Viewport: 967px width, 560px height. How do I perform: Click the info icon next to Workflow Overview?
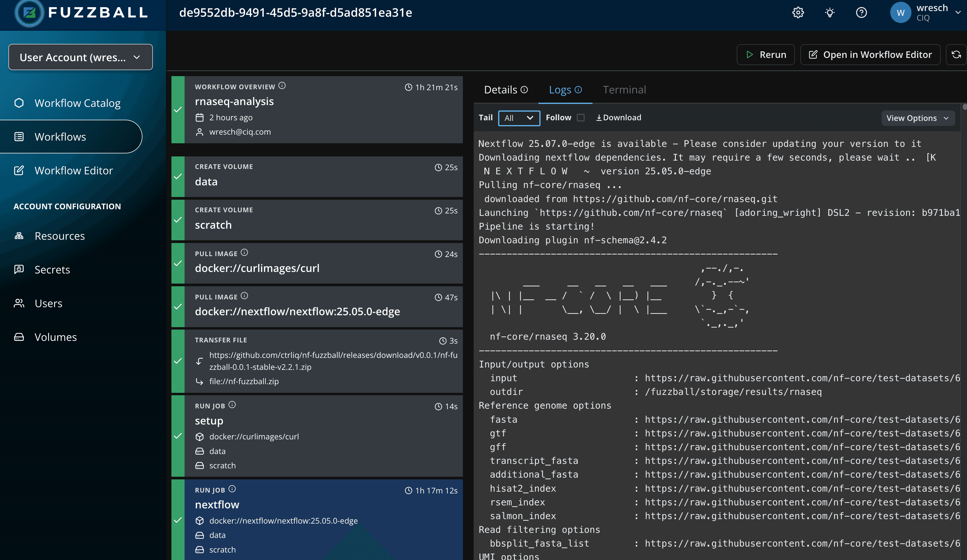pyautogui.click(x=282, y=86)
